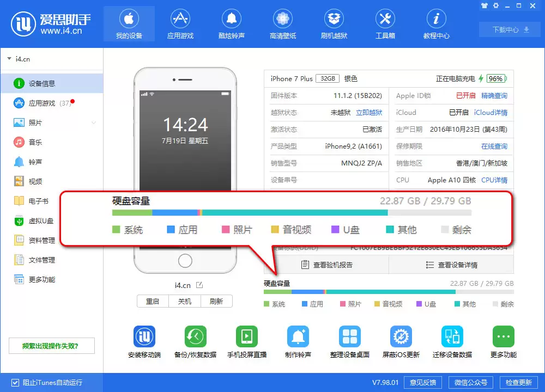Viewport: 545px width, 392px height.
Task: Click 查看验机报告 button
Action: [326, 265]
